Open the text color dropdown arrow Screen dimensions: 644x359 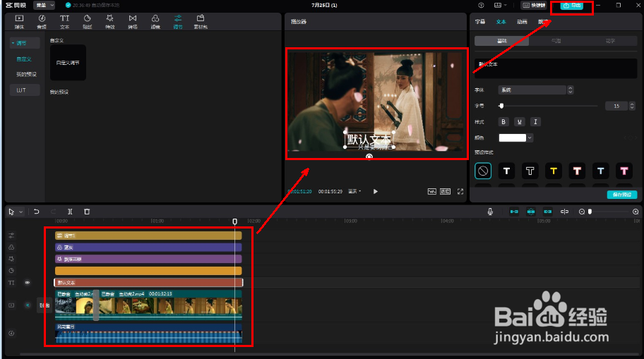coord(530,138)
